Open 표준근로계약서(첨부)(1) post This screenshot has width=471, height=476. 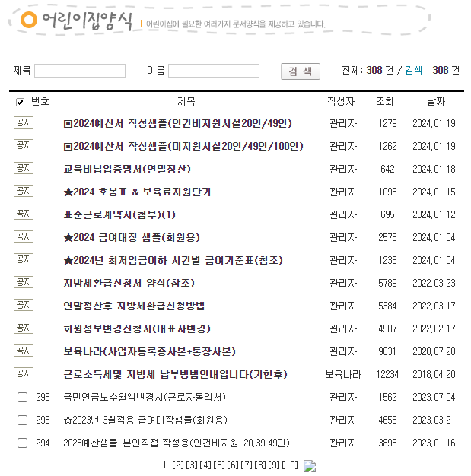click(x=119, y=214)
